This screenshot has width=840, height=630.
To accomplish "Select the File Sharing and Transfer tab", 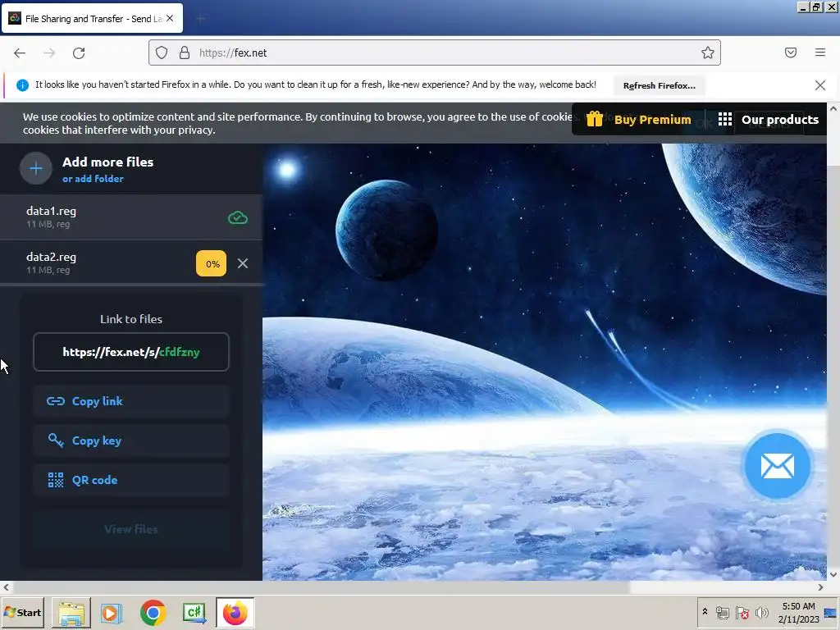I will [x=92, y=18].
